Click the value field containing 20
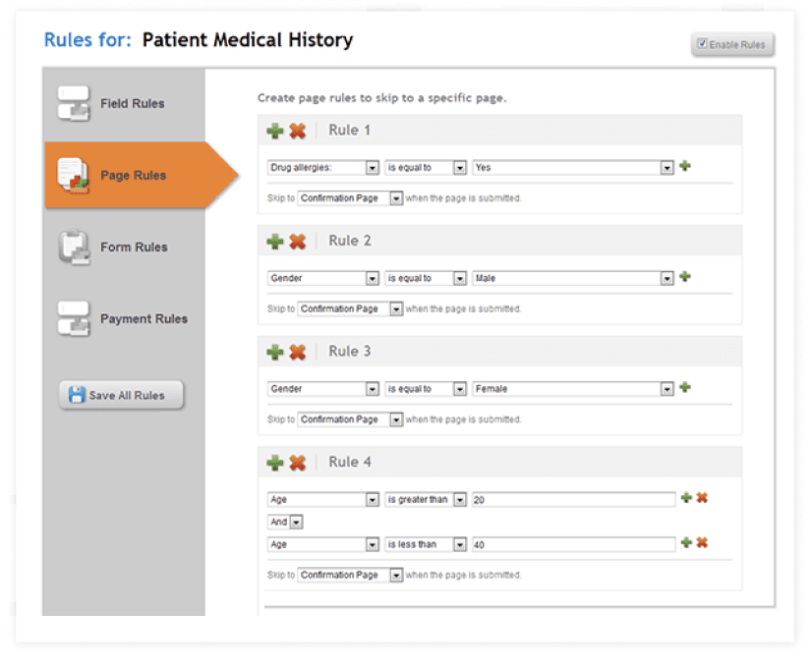The image size is (812, 669). click(x=574, y=500)
